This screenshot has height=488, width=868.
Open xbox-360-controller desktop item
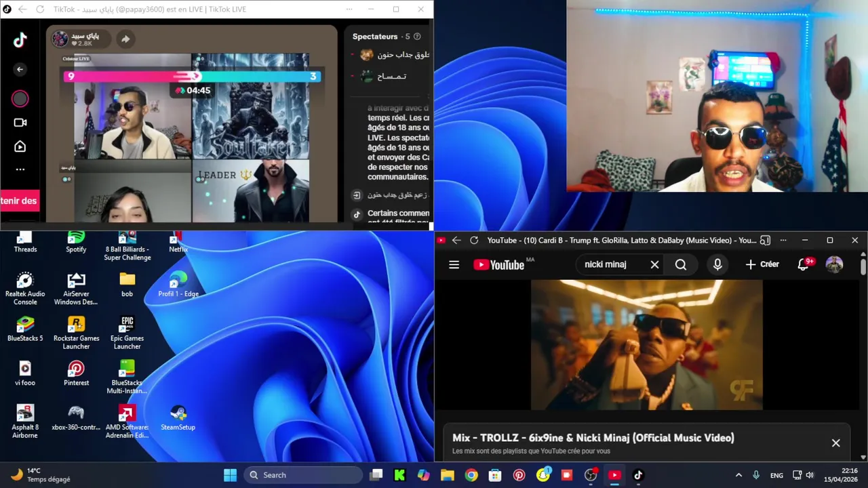[x=76, y=418]
